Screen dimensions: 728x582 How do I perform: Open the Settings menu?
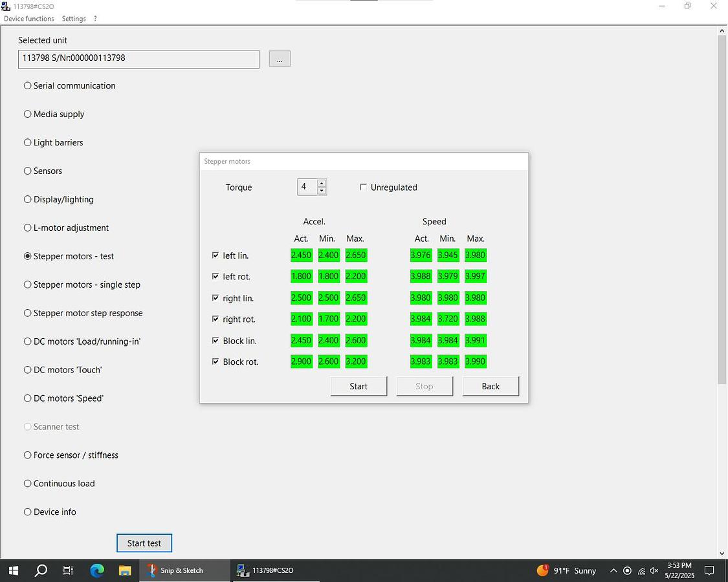tap(74, 19)
